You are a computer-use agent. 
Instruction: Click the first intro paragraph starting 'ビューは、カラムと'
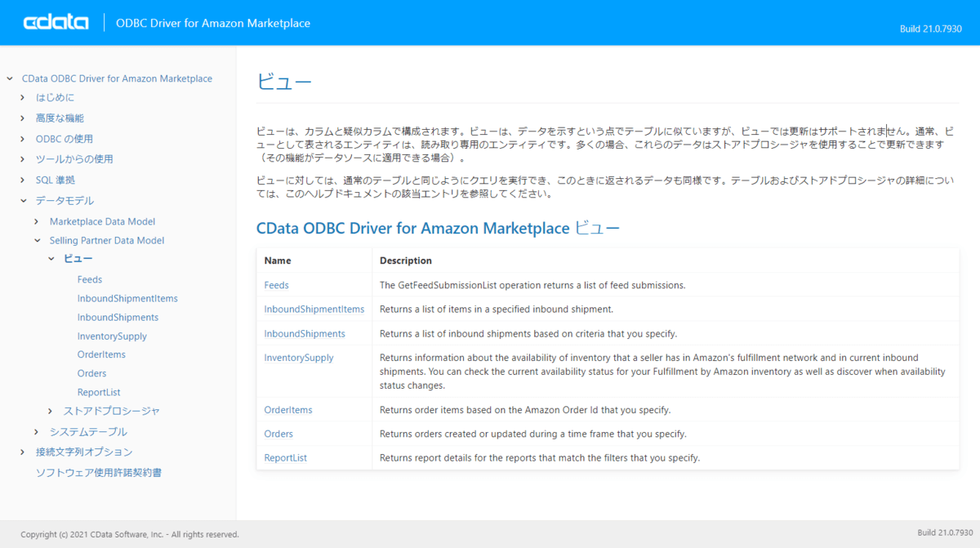click(x=604, y=145)
